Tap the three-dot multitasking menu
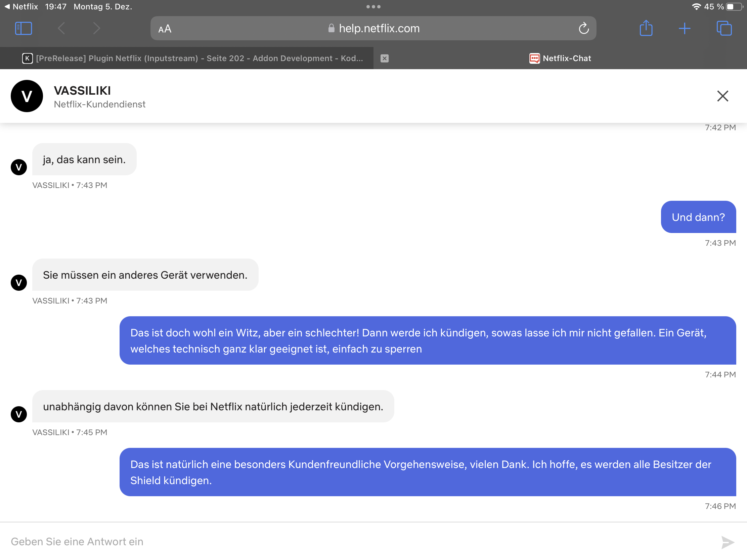 tap(373, 7)
